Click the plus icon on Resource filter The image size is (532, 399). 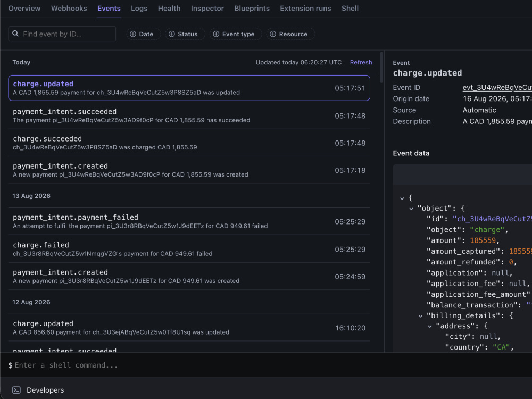(x=273, y=34)
